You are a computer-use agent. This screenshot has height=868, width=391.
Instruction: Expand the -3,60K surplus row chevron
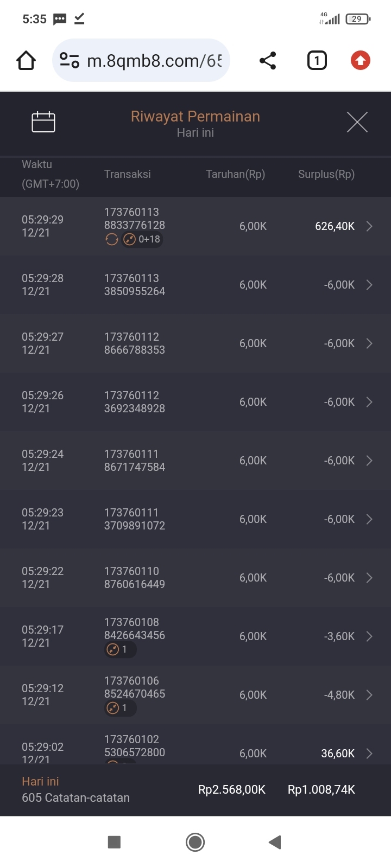(369, 636)
